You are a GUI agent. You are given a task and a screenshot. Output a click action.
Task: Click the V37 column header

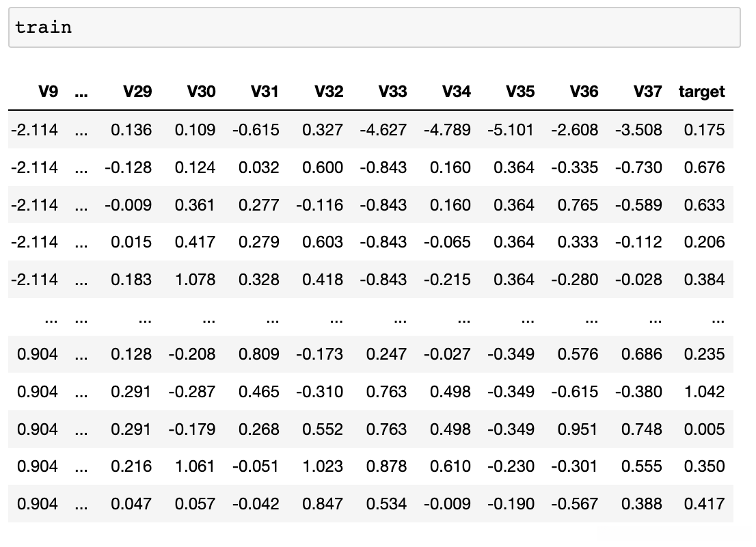[647, 92]
